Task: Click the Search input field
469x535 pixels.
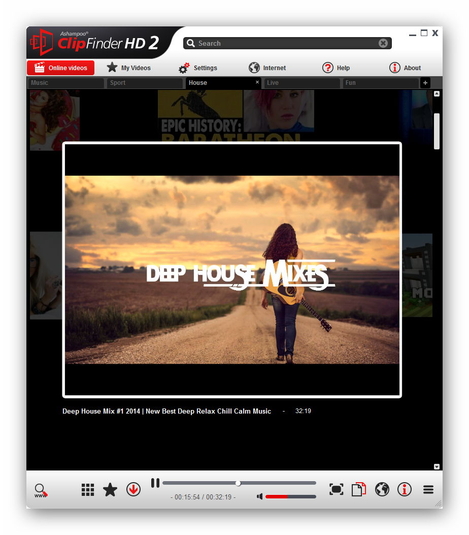Action: pos(287,43)
